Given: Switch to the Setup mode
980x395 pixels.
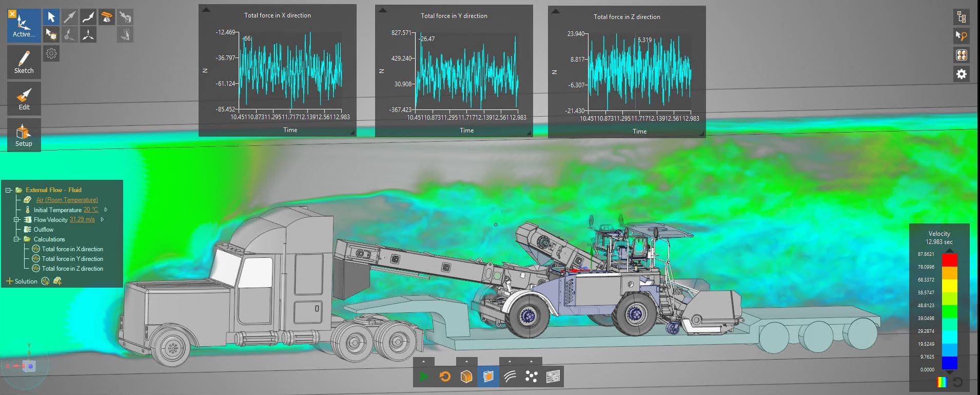Looking at the screenshot, I should pos(24,135).
